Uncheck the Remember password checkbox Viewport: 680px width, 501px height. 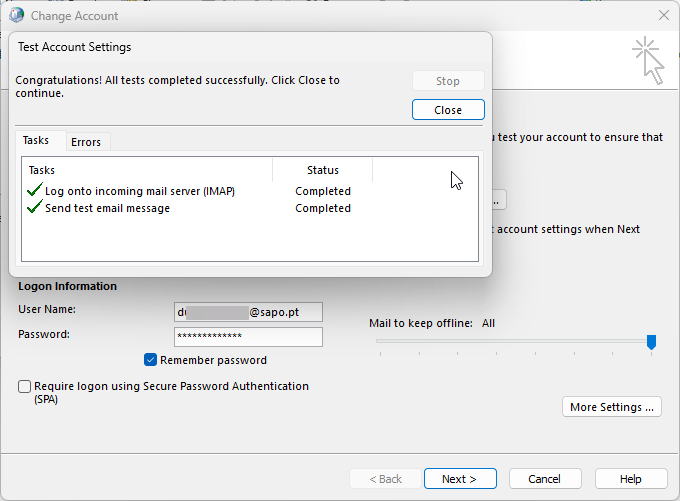pos(151,360)
